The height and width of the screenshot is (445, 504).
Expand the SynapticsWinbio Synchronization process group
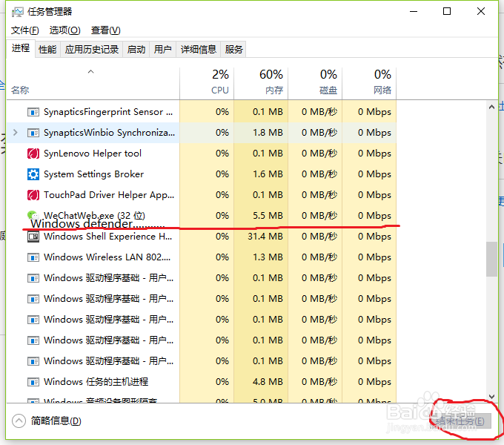(15, 133)
